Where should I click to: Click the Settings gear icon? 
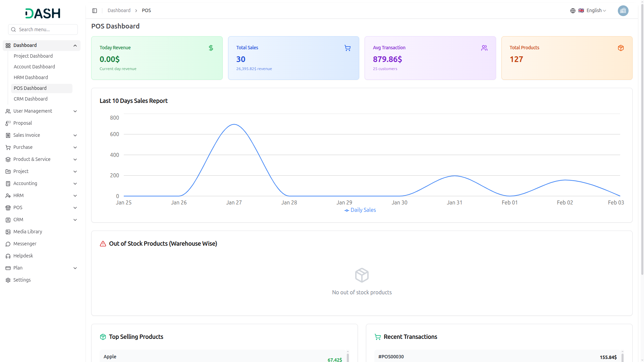coord(8,280)
